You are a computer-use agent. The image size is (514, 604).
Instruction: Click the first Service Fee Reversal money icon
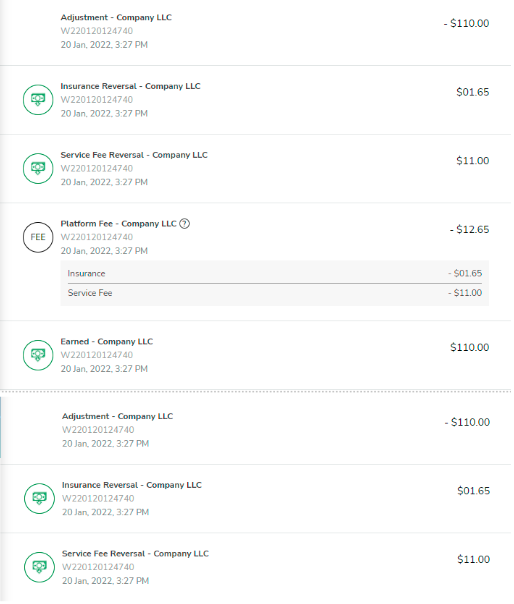38,169
